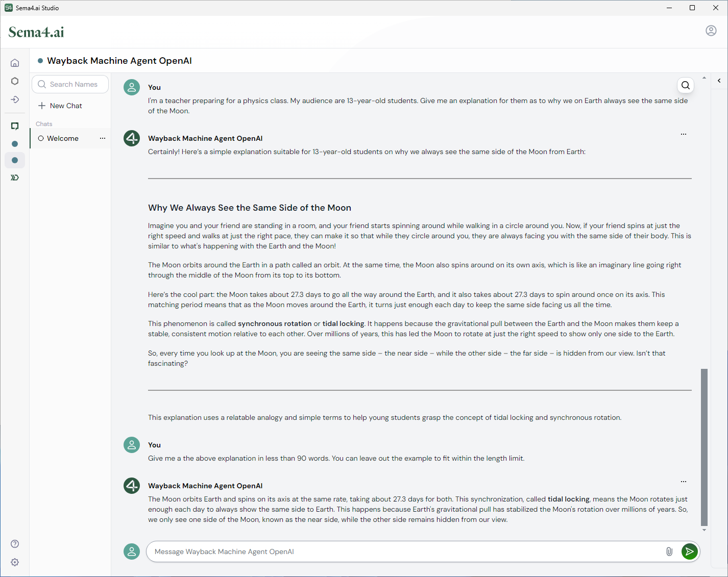Click the first user avatar icon
The height and width of the screenshot is (577, 728).
(x=132, y=87)
